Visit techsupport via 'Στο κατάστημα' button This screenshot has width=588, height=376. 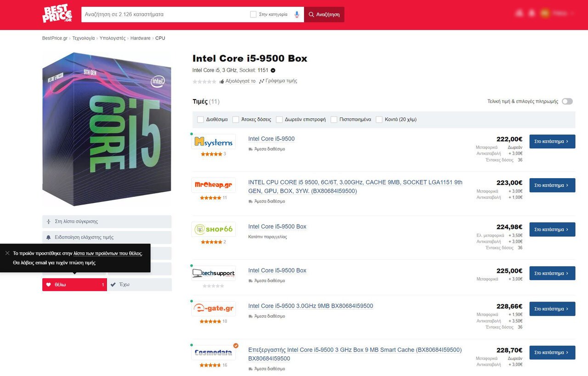tap(552, 273)
